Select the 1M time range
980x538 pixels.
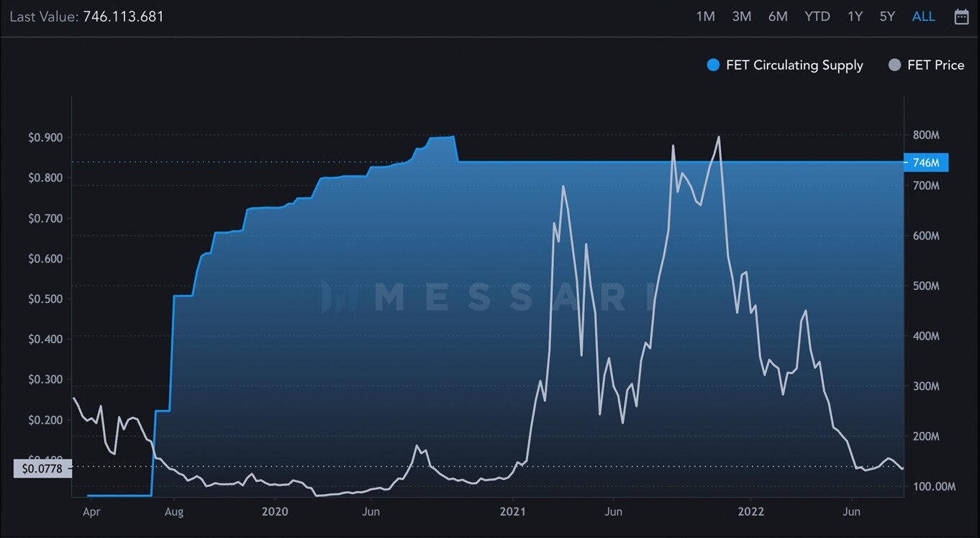[705, 17]
